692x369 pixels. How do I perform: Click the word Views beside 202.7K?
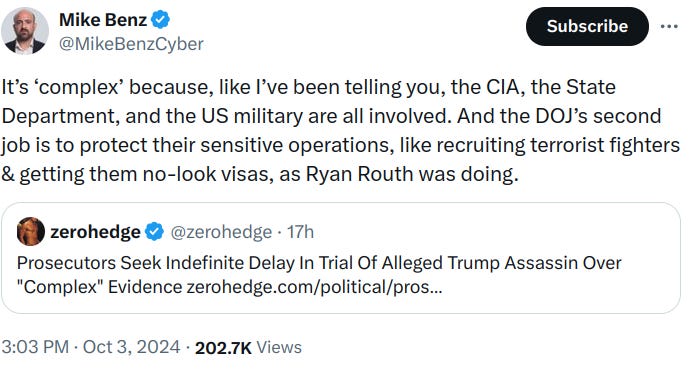click(x=279, y=347)
